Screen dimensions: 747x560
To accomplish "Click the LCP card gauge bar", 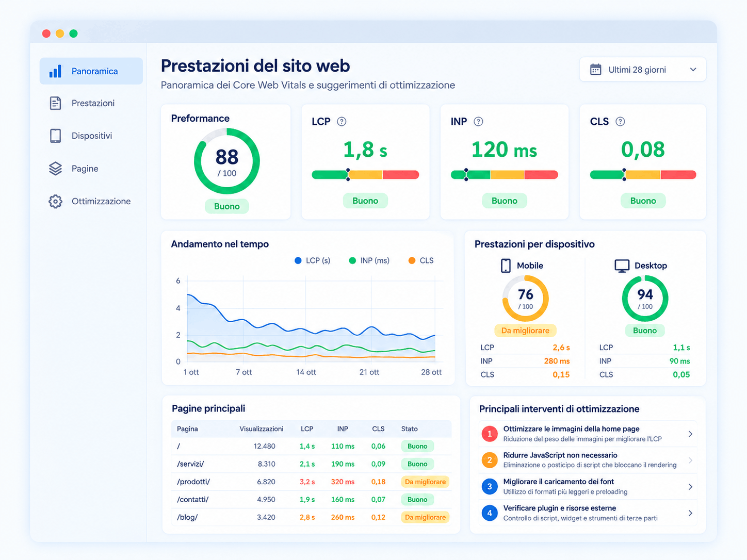I will 365,175.
